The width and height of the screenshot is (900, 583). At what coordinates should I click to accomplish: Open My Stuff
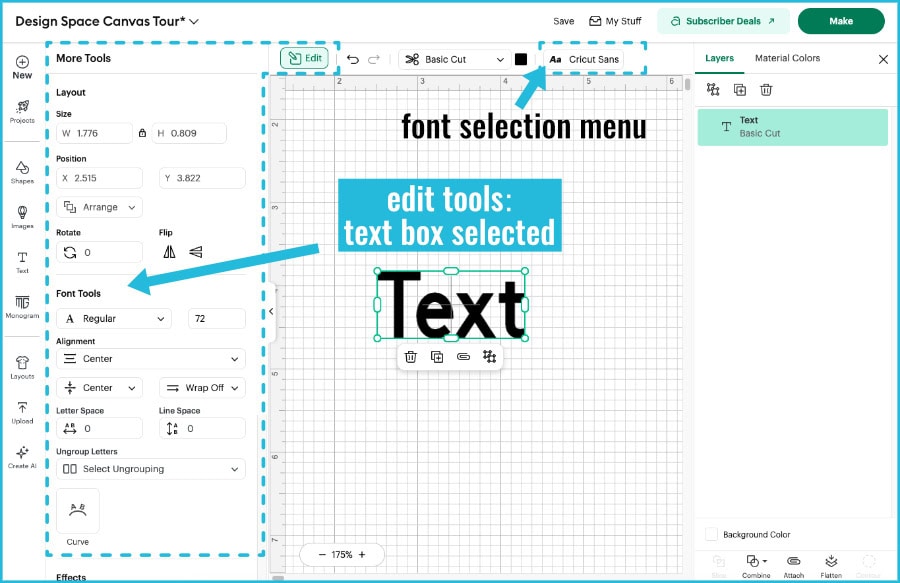(x=615, y=21)
